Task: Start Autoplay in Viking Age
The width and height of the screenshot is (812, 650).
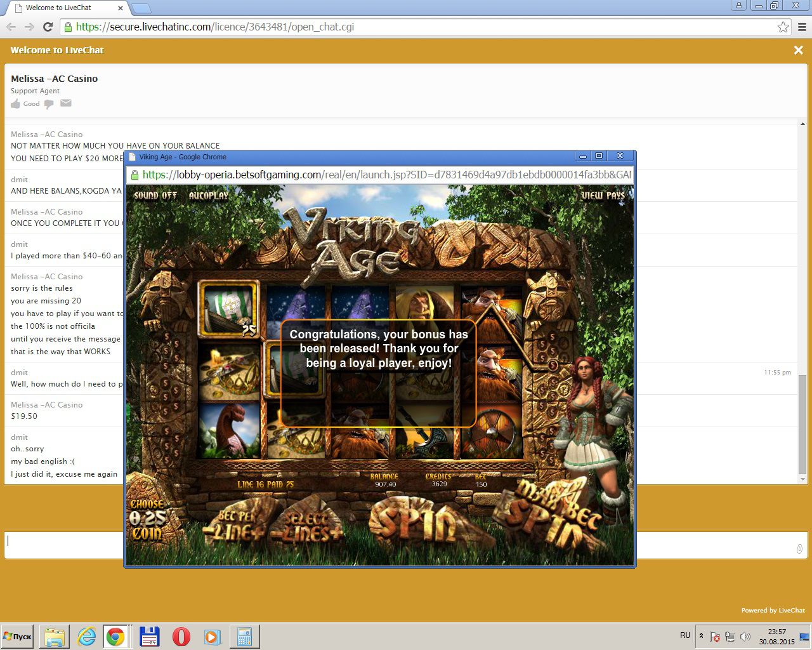Action: pos(208,196)
